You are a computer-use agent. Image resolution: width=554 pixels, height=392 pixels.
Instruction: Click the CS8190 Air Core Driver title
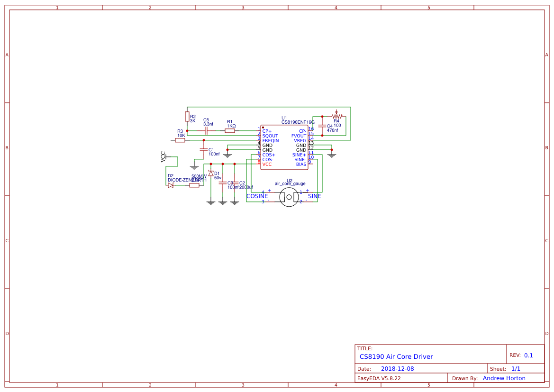397,356
